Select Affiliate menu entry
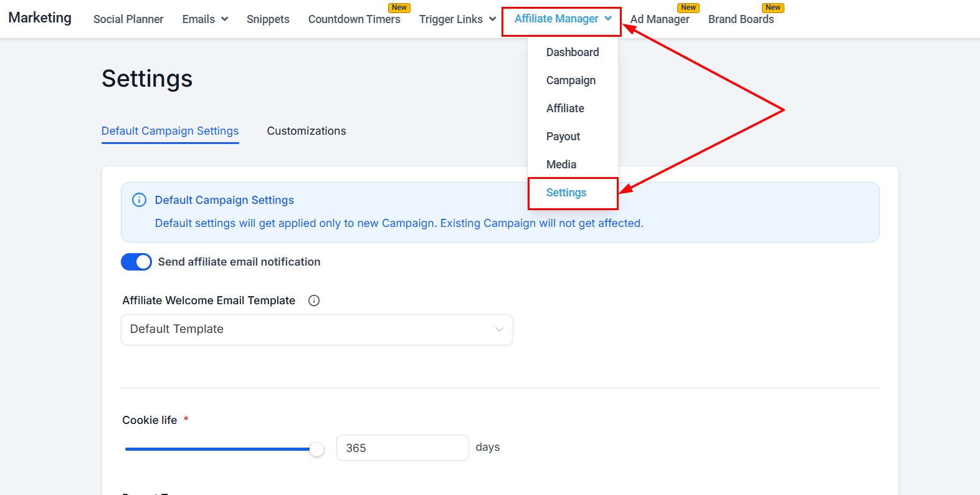 (565, 108)
